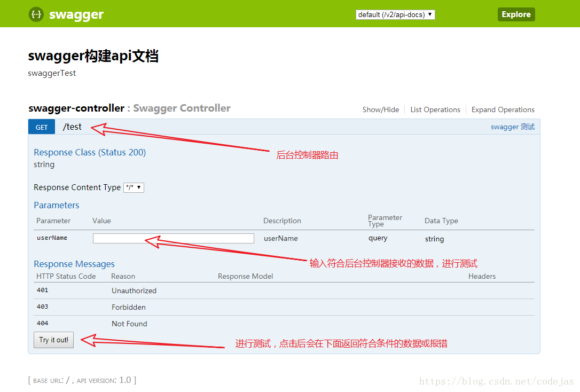Open Response Content Type */* dropdown
This screenshot has height=392, width=580.
(134, 187)
